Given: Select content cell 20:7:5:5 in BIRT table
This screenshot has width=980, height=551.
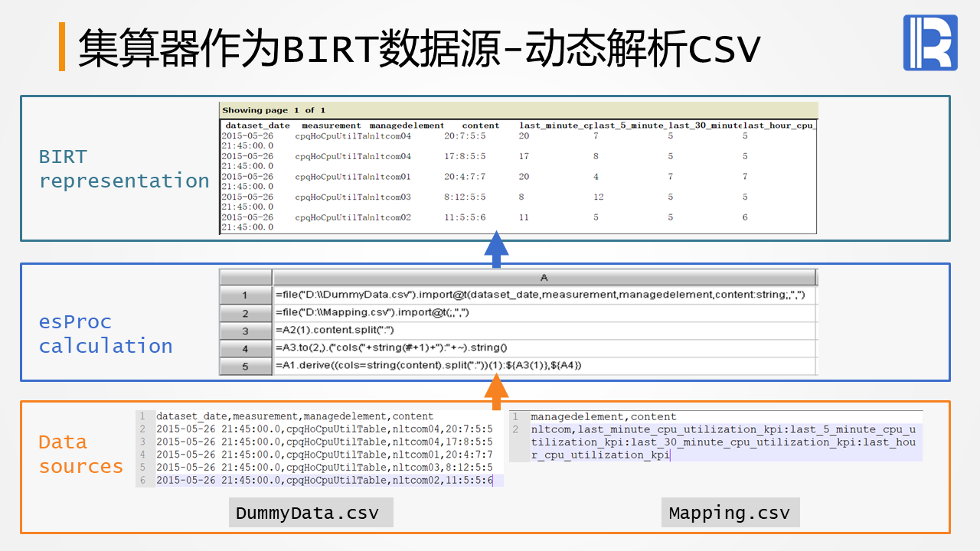Looking at the screenshot, I should 465,136.
